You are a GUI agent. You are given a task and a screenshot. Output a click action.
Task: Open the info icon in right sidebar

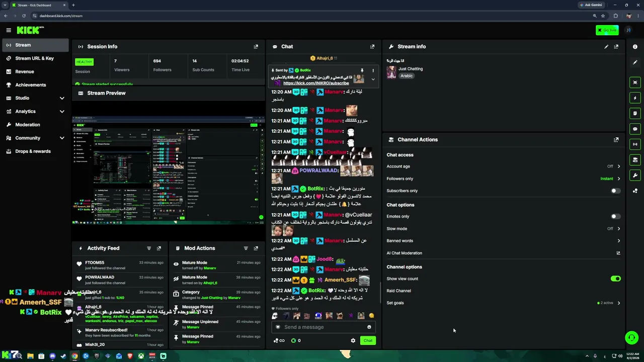(x=635, y=47)
